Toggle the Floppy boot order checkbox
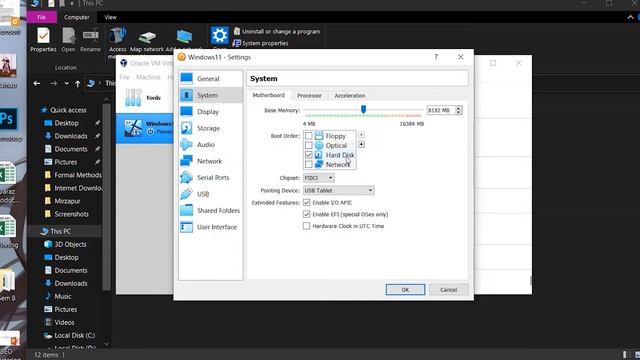Image resolution: width=640 pixels, height=360 pixels. coord(309,136)
